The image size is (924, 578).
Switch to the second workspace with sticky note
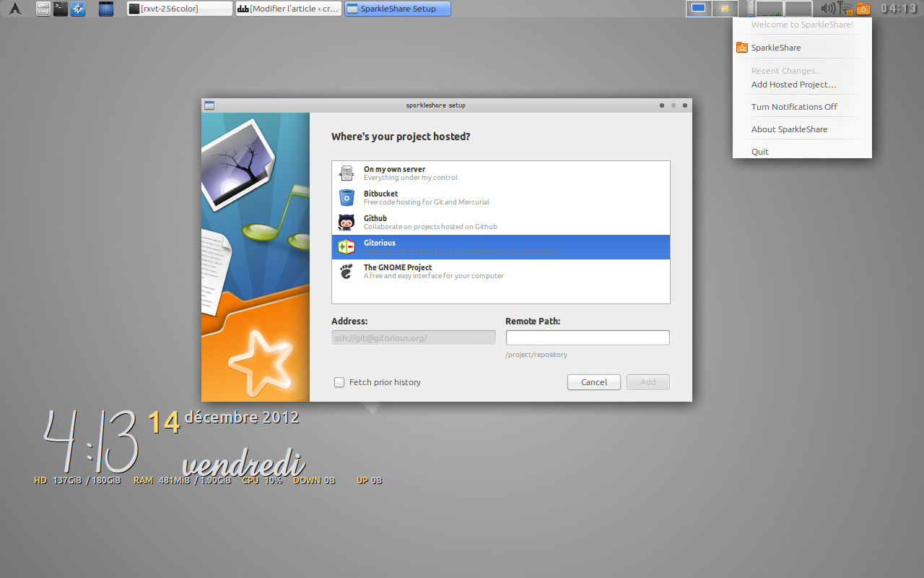coord(725,9)
